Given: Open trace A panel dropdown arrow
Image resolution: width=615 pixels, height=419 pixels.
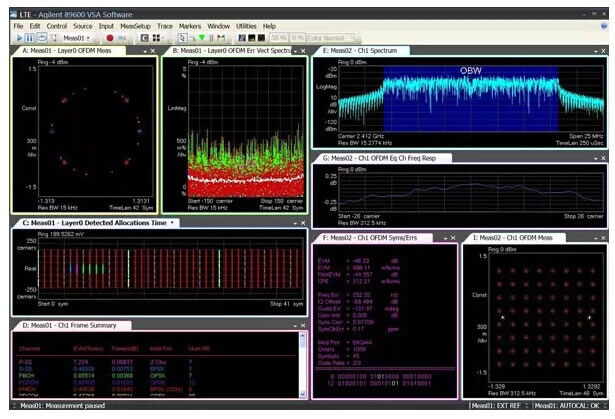Looking at the screenshot, I should pos(145,49).
